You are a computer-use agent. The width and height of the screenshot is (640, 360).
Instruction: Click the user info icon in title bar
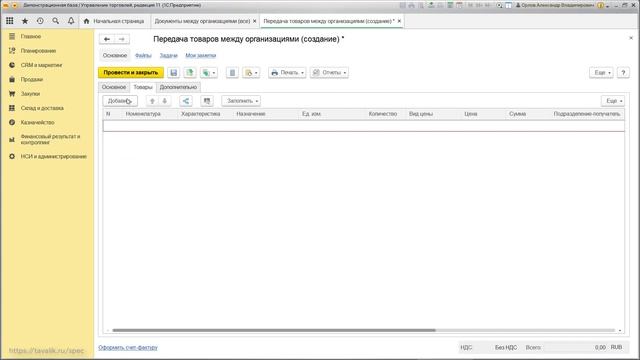[x=600, y=5]
